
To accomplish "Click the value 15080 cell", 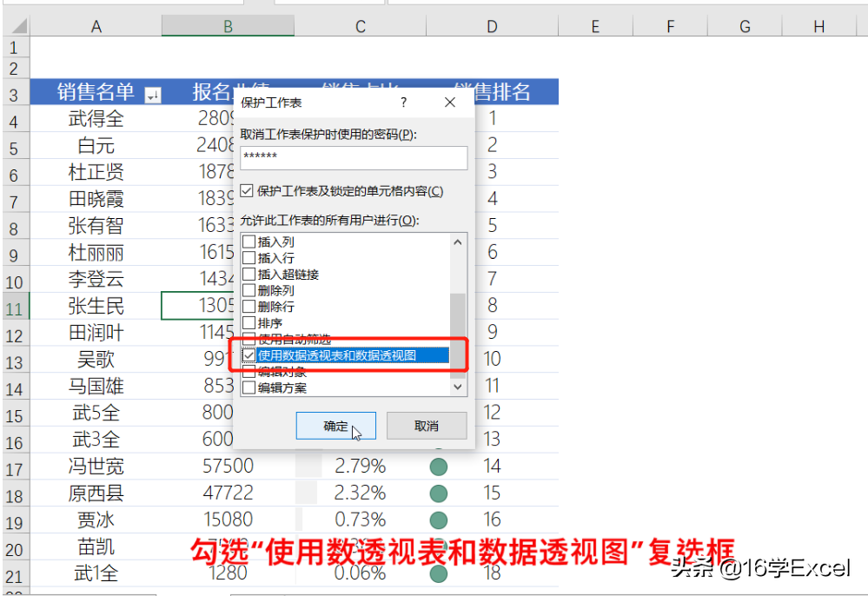I will click(228, 520).
